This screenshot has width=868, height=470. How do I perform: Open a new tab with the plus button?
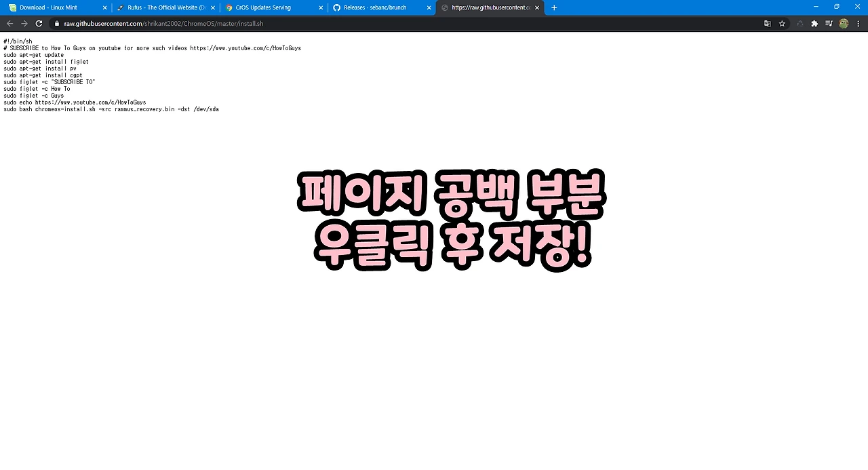click(554, 7)
